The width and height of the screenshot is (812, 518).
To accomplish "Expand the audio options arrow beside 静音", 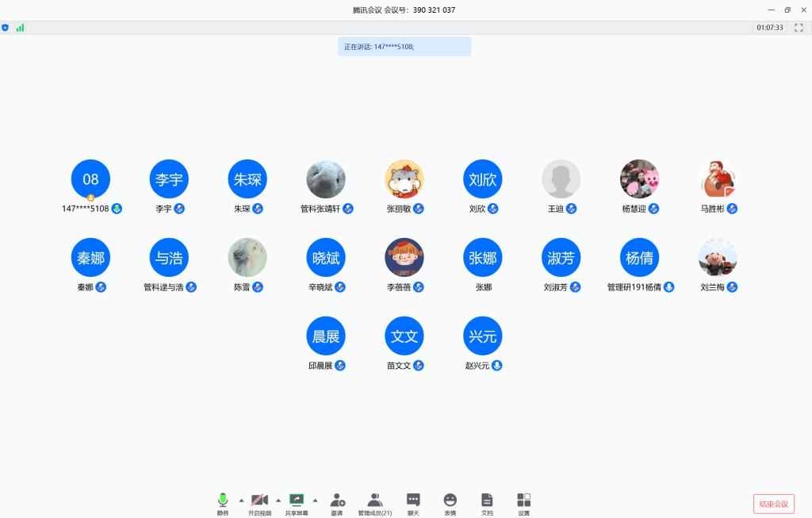I will point(241,500).
